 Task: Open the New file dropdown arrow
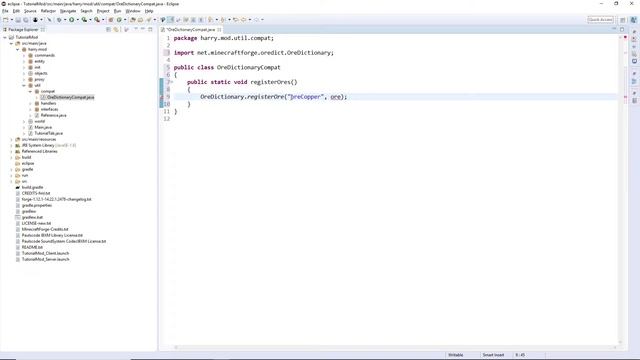(x=12, y=20)
